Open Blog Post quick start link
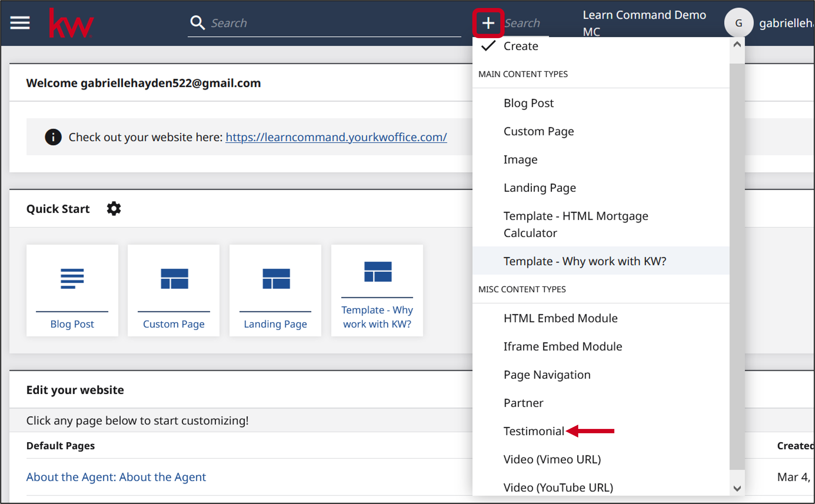Screen dimensions: 815x504 72,324
